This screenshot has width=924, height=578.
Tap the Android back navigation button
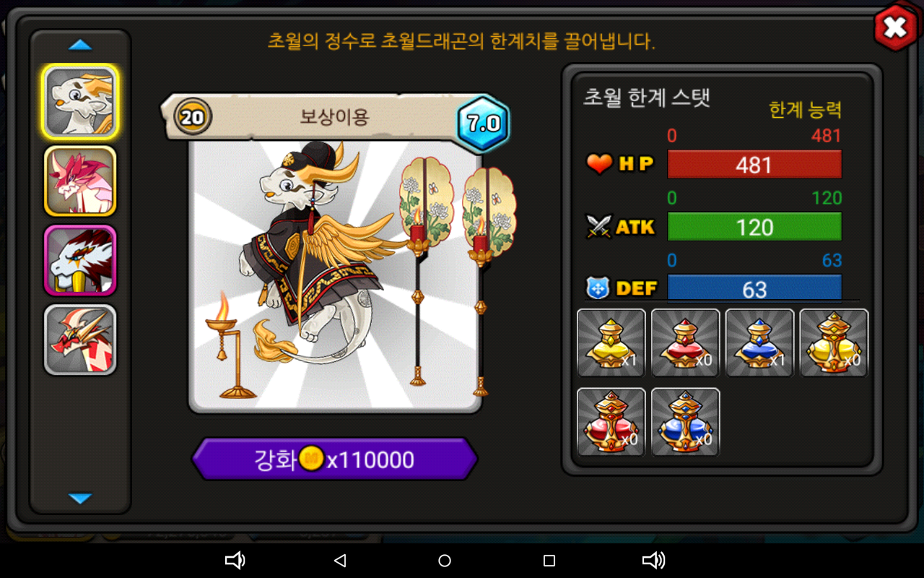coord(341,561)
